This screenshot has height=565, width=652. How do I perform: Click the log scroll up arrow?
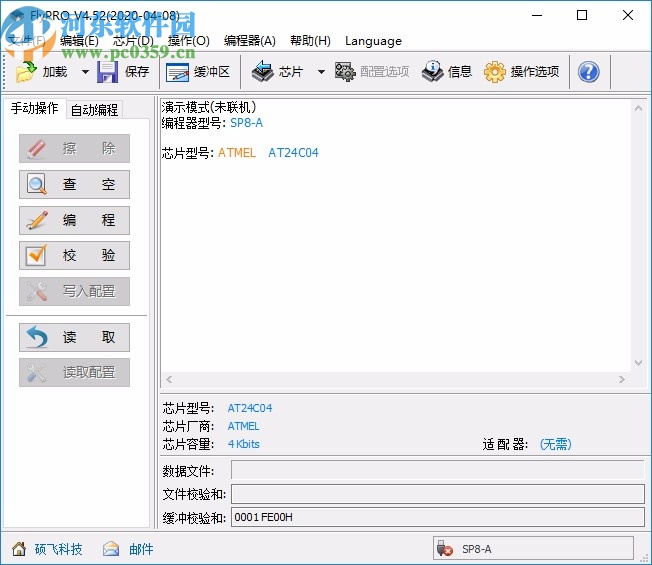(x=638, y=108)
